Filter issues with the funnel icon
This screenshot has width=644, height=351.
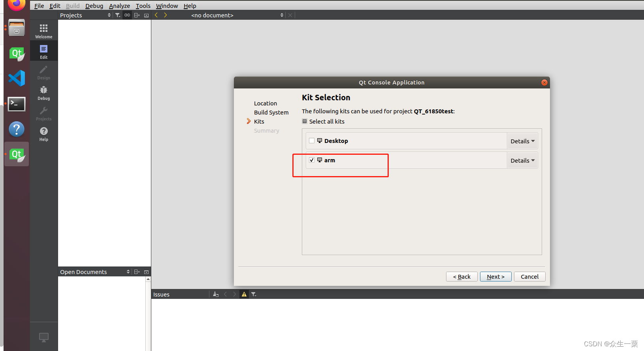point(254,294)
